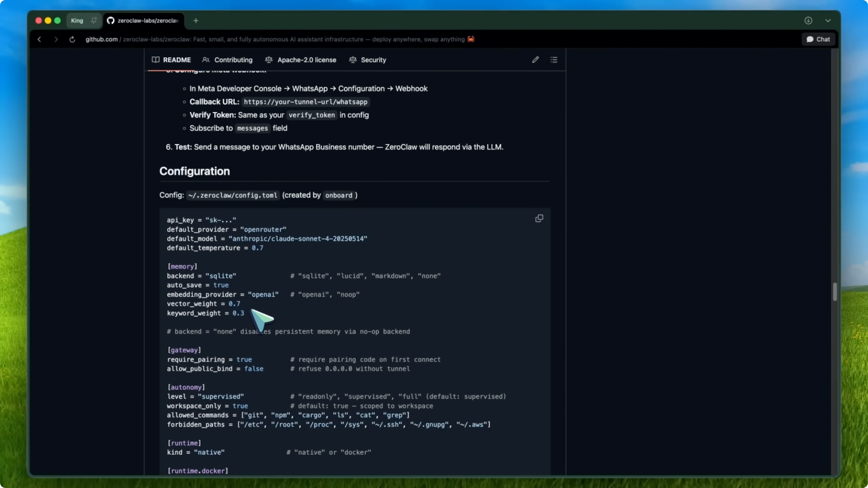
Task: Reload the current page
Action: coord(72,39)
